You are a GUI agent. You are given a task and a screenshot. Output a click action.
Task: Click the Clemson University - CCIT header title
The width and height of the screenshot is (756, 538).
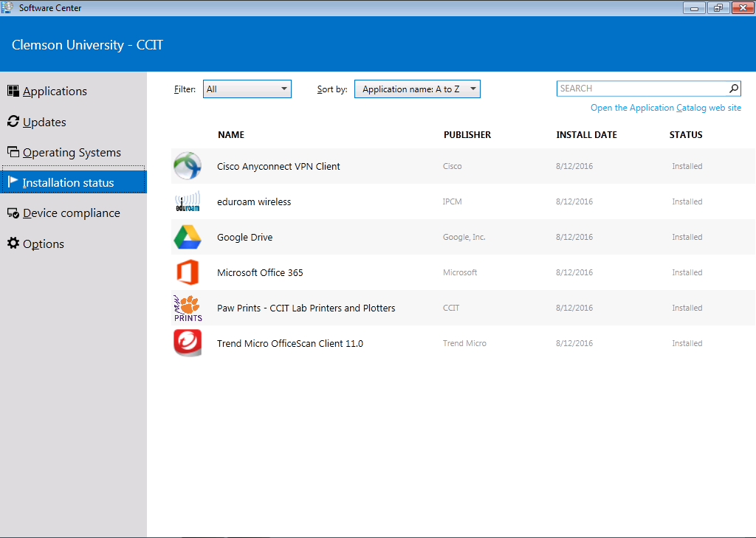pos(87,45)
